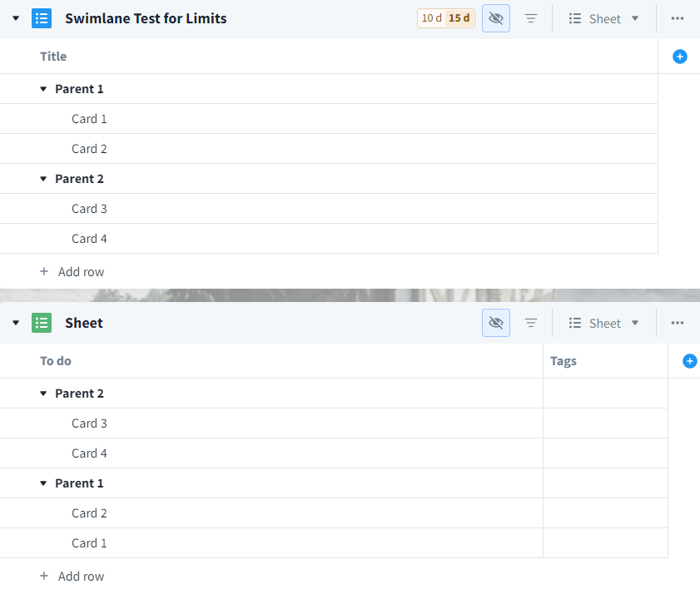Collapse Parent 1 in the top sheet
This screenshot has width=700, height=589.
[43, 89]
